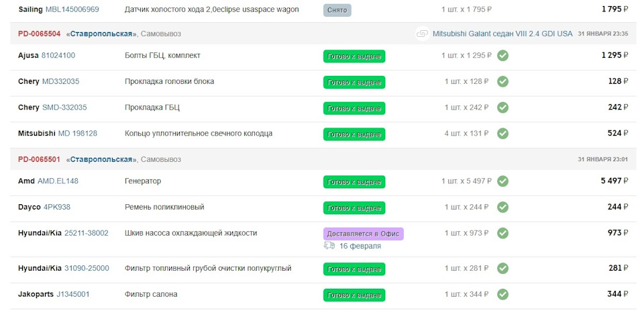Viewport: 644px width, 313px height.
Task: Click green checkmark in Jakoparts J1345001 row
Action: [502, 294]
